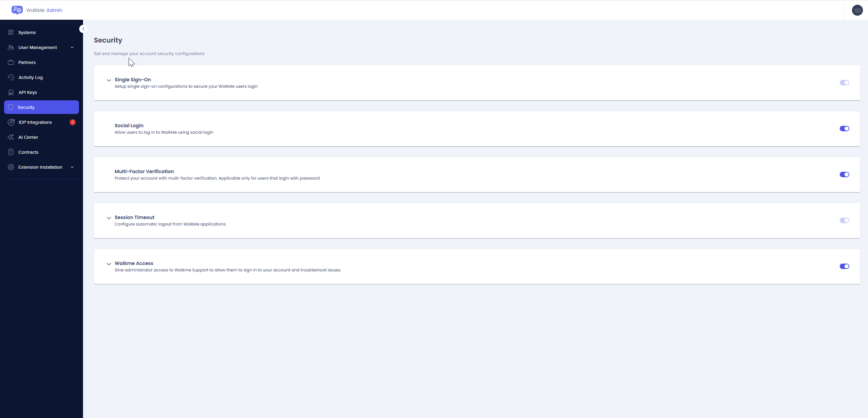The height and width of the screenshot is (418, 868).
Task: Disable the Social Login toggle
Action: (844, 129)
